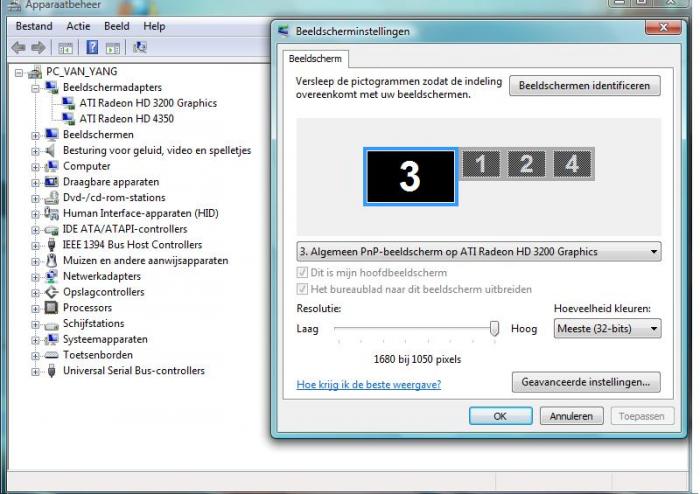Click the Netwerkadapters icon
Viewport: 700px width, 494px height.
52,276
